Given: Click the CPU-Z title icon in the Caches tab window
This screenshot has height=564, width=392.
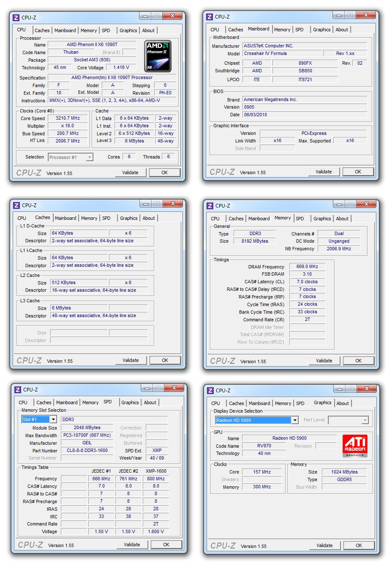Looking at the screenshot, I should point(16,205).
